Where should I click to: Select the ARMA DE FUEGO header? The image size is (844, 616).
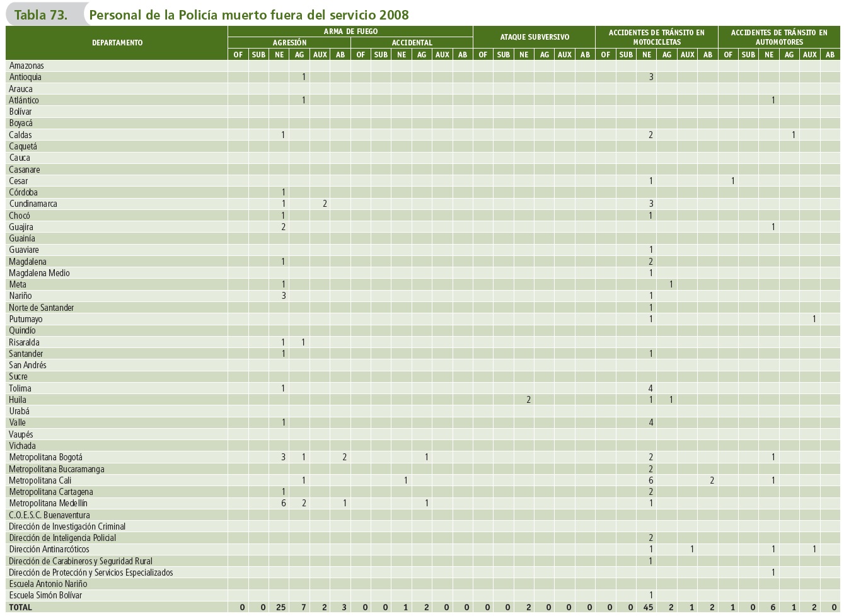pos(350,31)
